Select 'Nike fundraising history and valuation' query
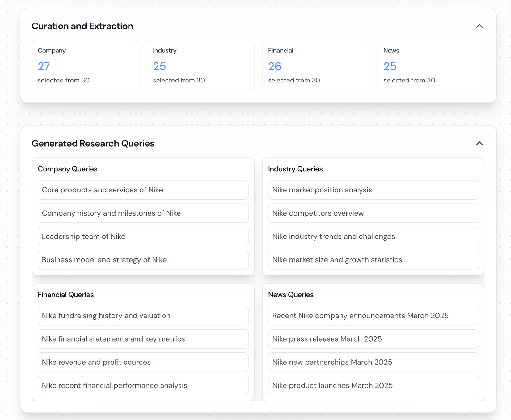 click(143, 316)
